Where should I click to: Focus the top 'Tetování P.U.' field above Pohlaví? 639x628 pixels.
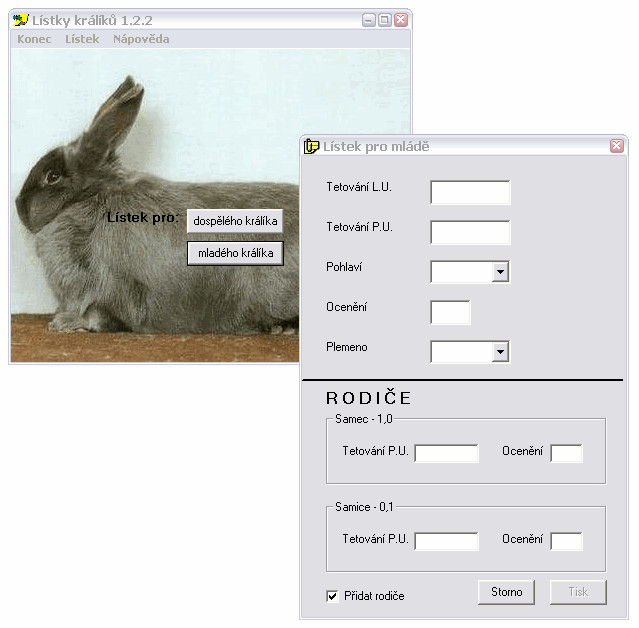470,232
